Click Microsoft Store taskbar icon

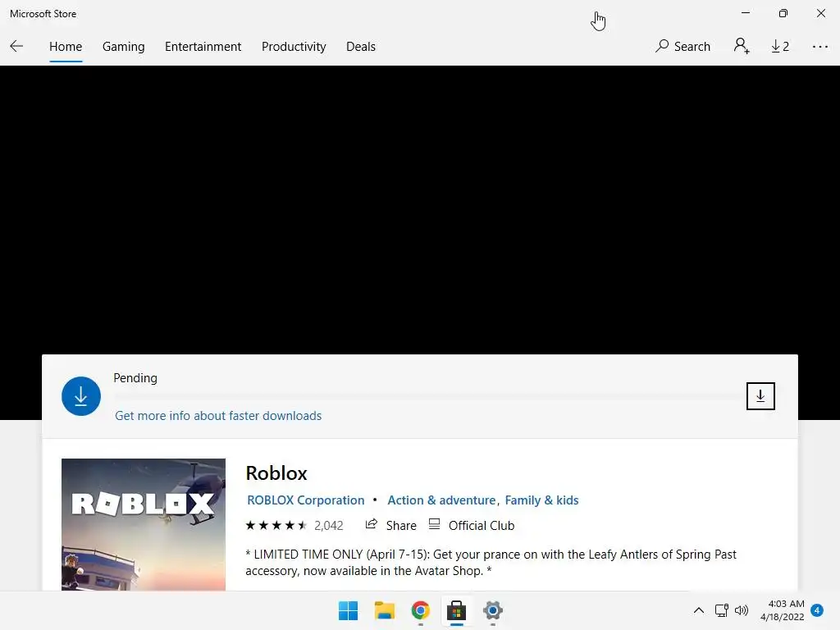[456, 610]
